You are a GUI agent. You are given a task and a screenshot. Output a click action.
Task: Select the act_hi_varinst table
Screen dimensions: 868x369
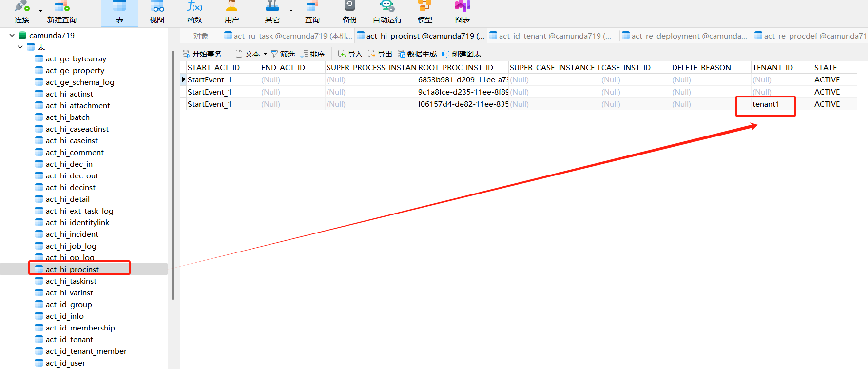coord(69,292)
